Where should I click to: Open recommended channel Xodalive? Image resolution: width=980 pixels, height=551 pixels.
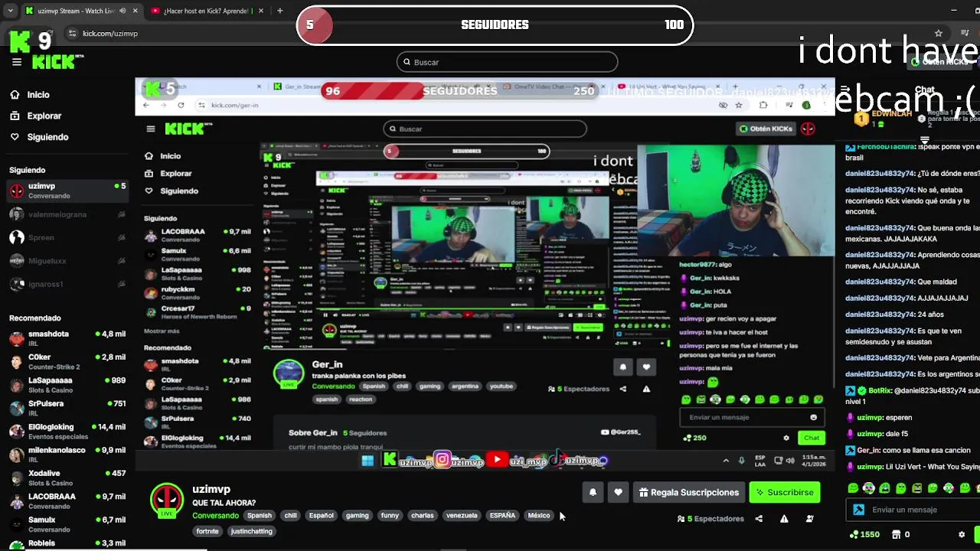pos(67,478)
